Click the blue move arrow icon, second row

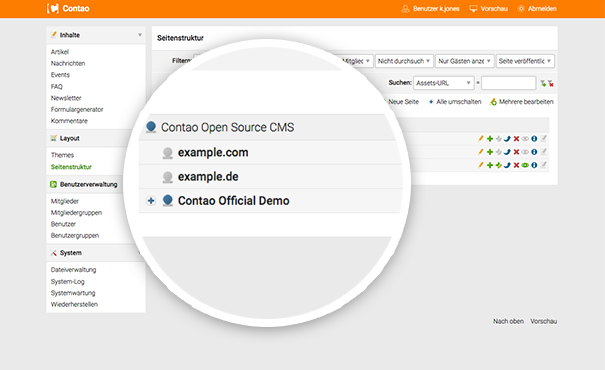click(x=507, y=152)
